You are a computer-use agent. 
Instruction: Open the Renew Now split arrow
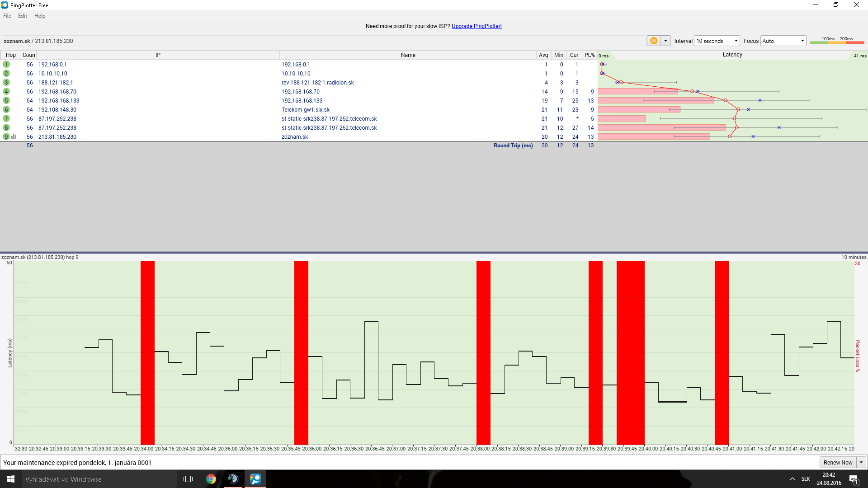[x=861, y=462]
